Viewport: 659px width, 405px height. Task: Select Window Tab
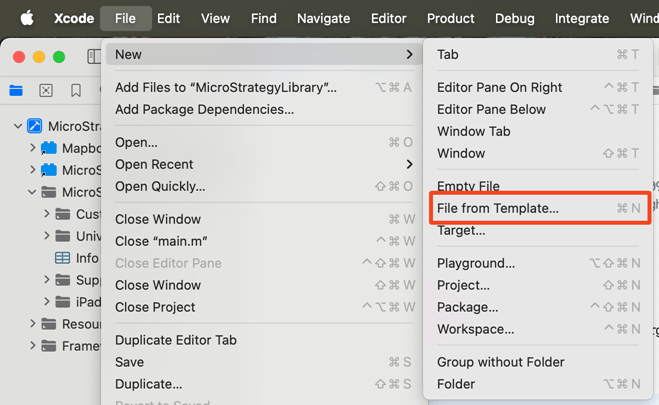(x=538, y=131)
